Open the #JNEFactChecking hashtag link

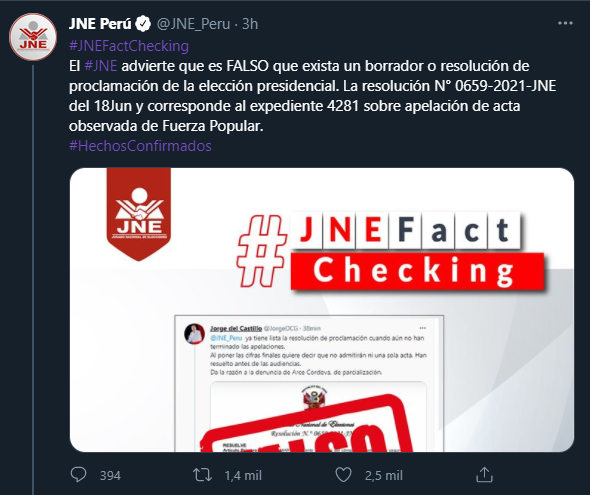(129, 46)
